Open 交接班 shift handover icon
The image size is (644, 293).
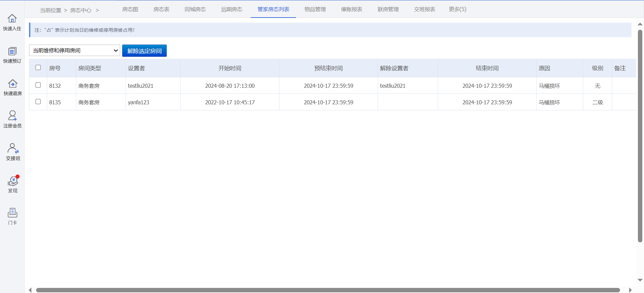click(x=13, y=152)
